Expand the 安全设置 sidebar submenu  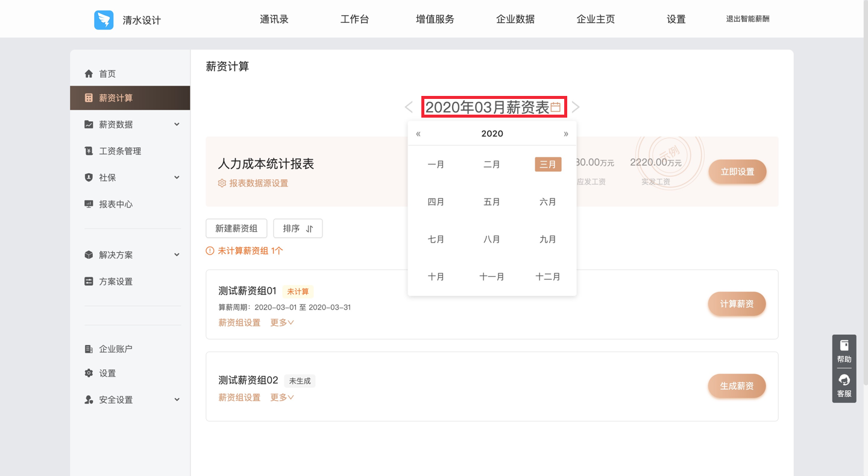pyautogui.click(x=177, y=399)
